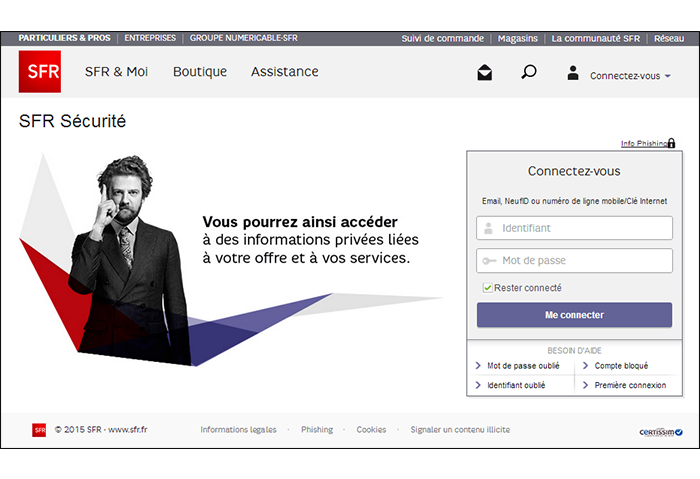Click the Info Phishing padlock icon
This screenshot has height=479, width=700.
tap(671, 144)
